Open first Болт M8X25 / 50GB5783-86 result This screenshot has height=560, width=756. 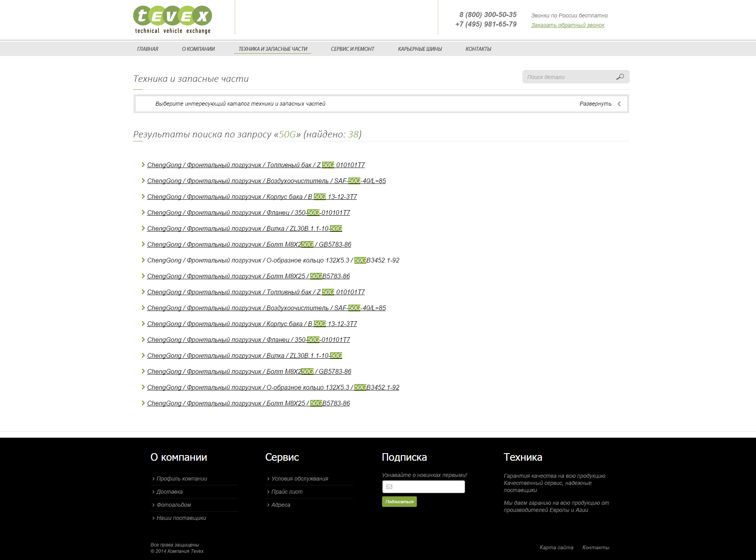pyautogui.click(x=249, y=276)
